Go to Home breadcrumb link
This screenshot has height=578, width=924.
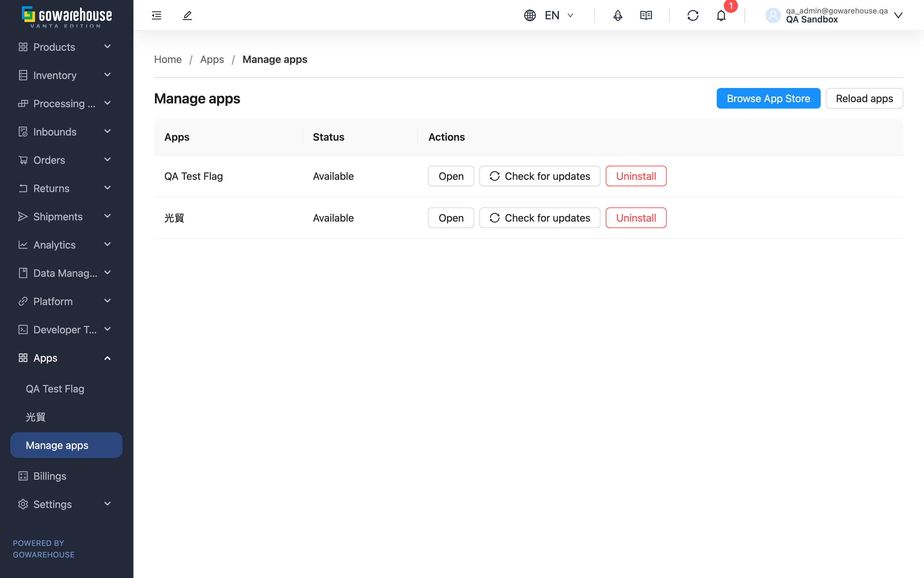coord(167,59)
